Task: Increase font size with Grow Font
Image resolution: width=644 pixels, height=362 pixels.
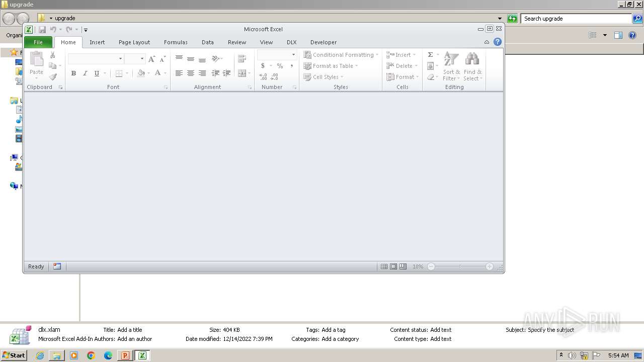Action: pyautogui.click(x=151, y=59)
